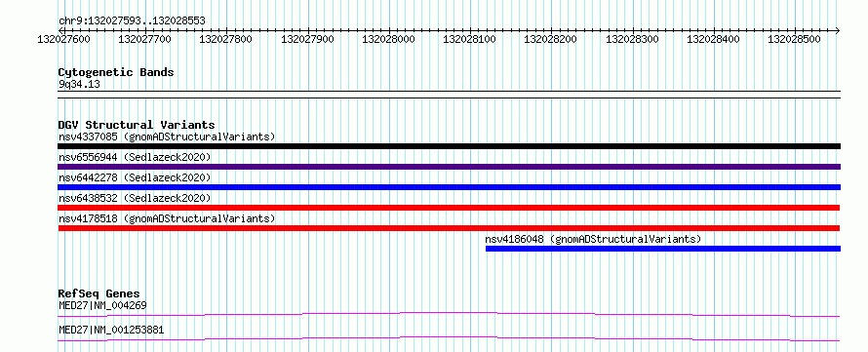
Task: Click the short blue nsv4186048 variant bar
Action: point(663,249)
